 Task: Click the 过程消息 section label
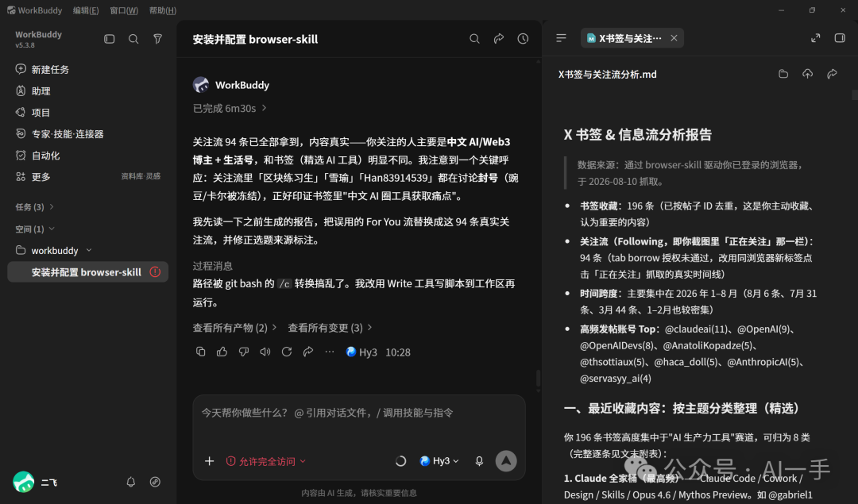(x=212, y=266)
